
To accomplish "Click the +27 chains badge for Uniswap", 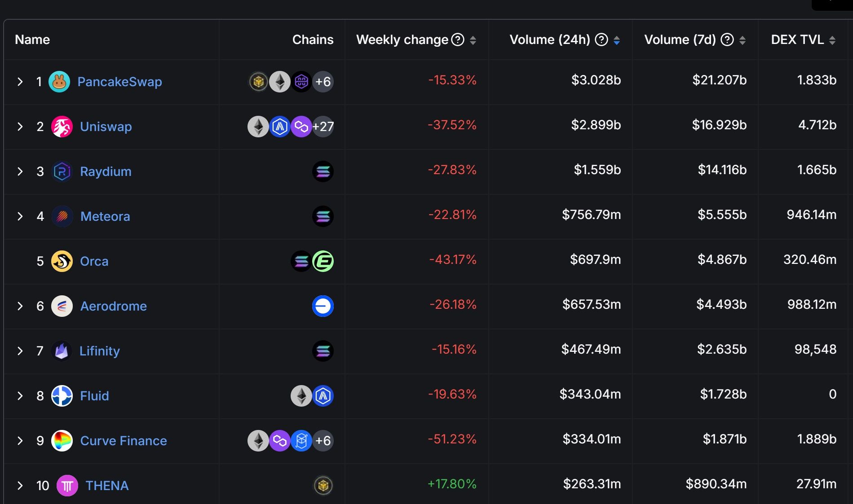I will 323,127.
